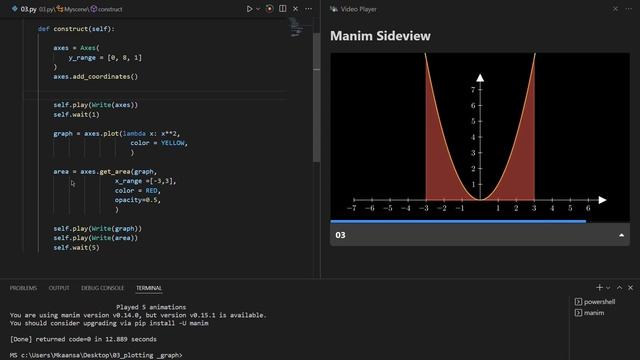
Task: Run the Python file with play icon
Action: click(x=249, y=9)
